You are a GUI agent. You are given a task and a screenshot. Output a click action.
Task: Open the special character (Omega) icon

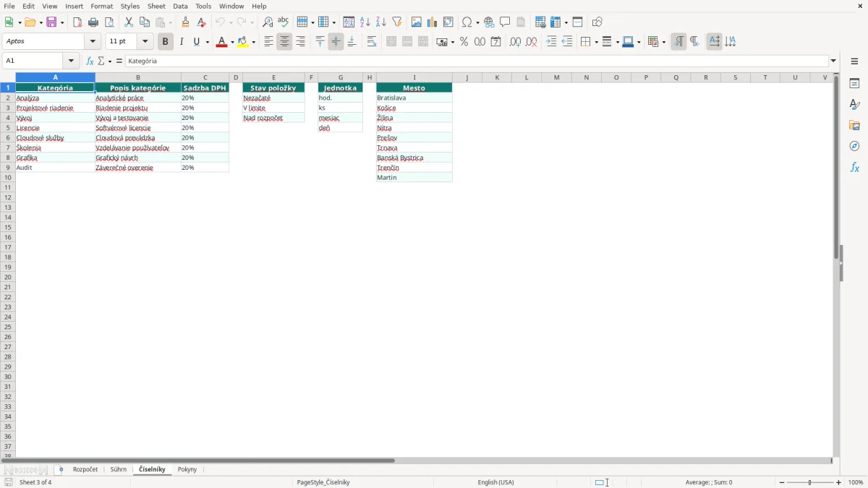pos(467,22)
